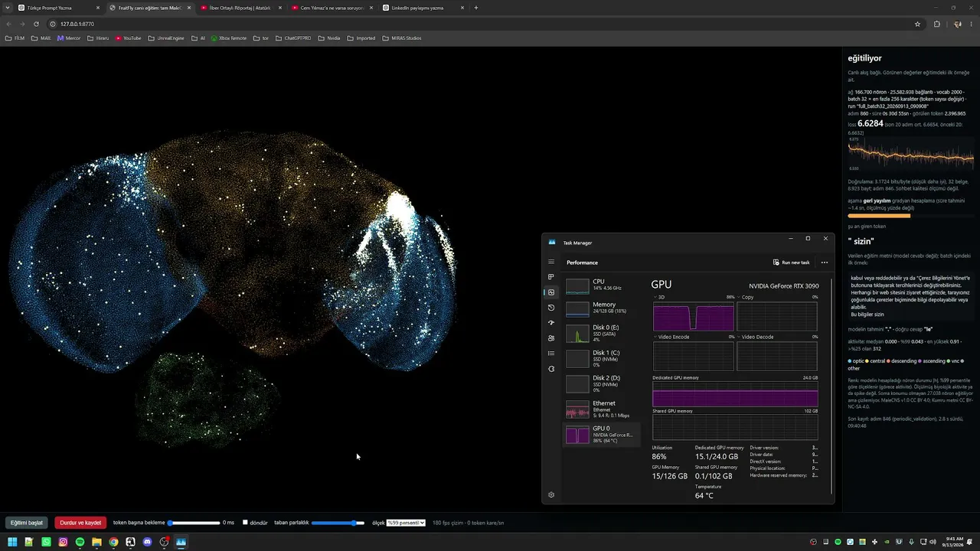Open the Users page icon in Task Manager

(x=551, y=338)
